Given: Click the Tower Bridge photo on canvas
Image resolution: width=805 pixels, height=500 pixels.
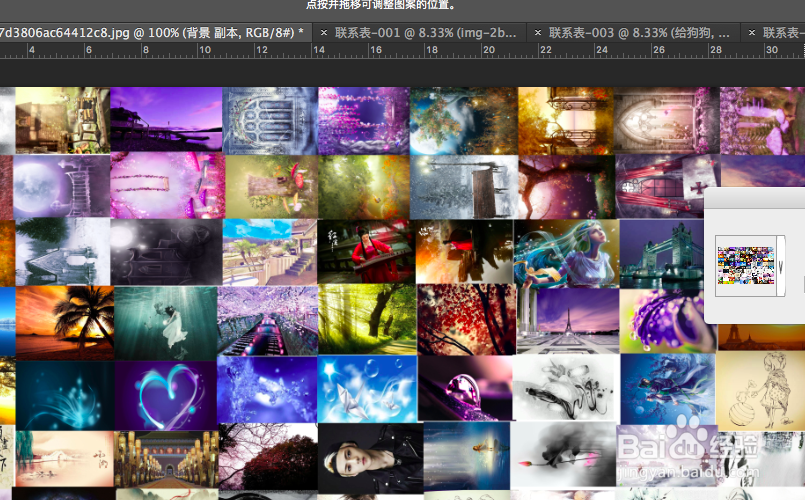Looking at the screenshot, I should (661, 254).
